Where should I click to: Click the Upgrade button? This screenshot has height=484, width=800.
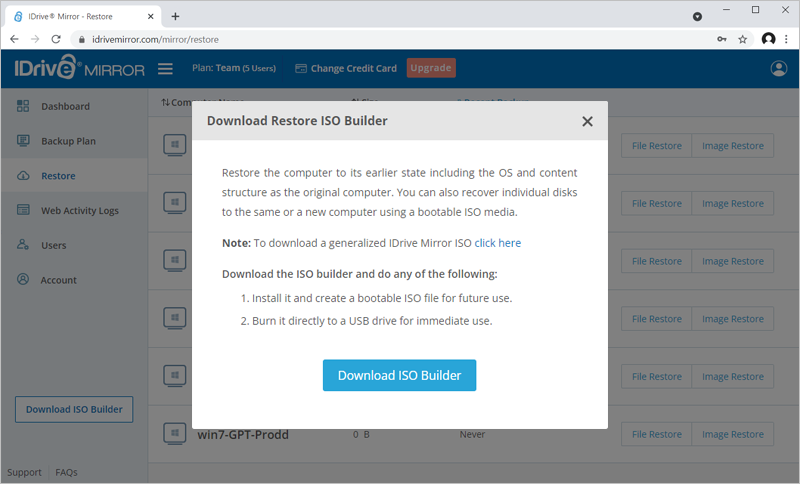(431, 68)
